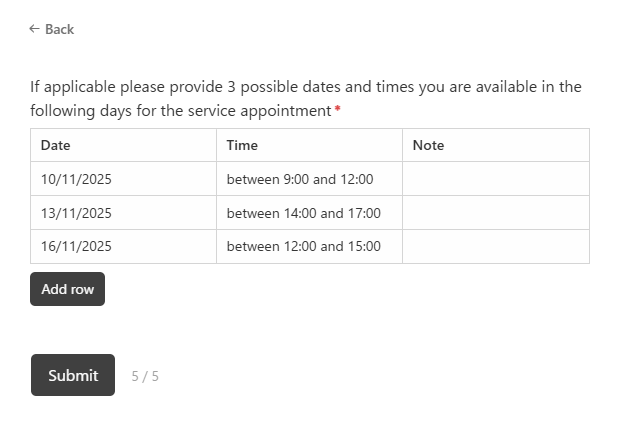The image size is (634, 441).
Task: Select the Note cell in first row
Action: [495, 179]
